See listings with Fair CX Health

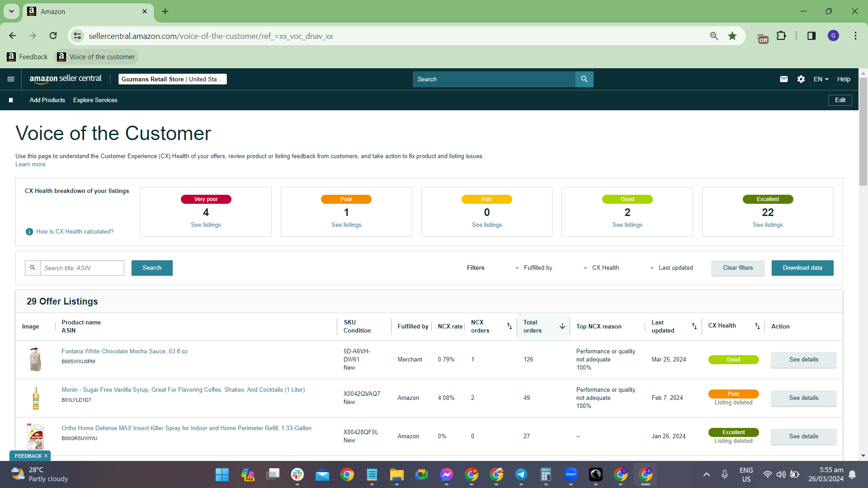point(487,225)
